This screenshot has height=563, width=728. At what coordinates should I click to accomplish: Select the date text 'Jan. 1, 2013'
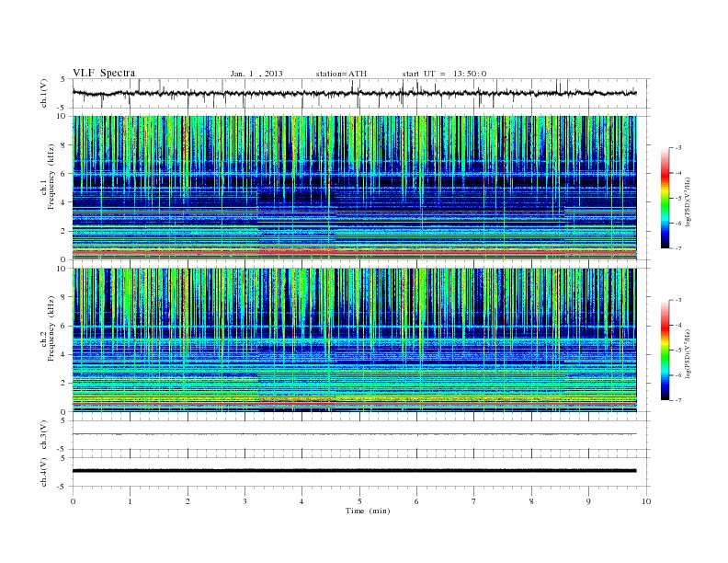[x=256, y=74]
